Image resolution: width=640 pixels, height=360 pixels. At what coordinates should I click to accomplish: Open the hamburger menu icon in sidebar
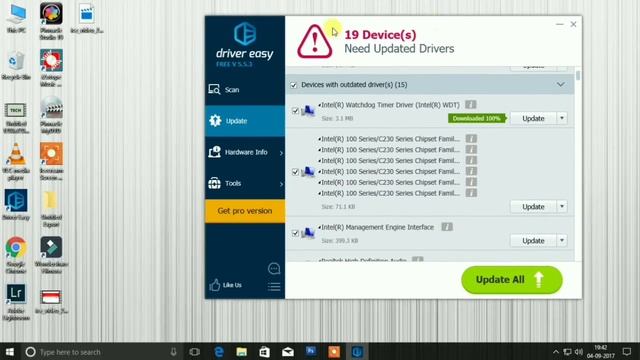[x=274, y=287]
